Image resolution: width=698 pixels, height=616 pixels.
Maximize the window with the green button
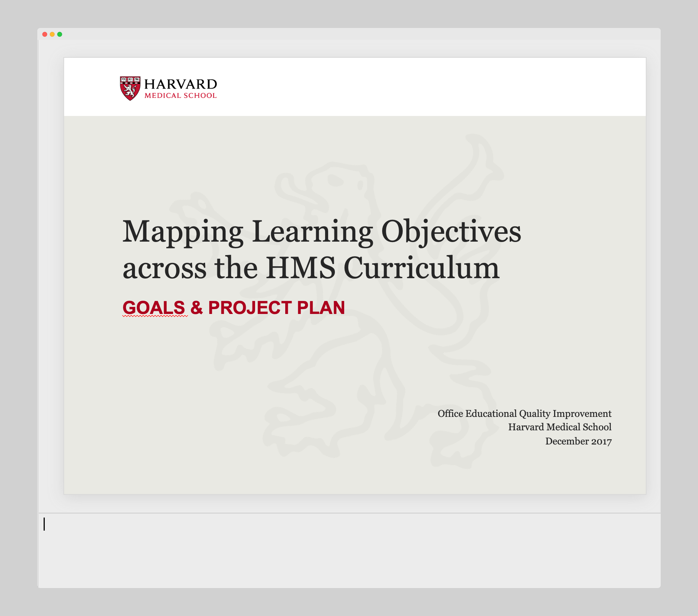(60, 34)
